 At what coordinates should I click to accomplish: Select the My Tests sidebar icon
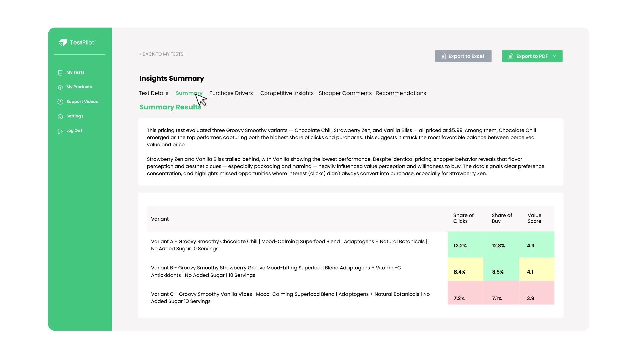click(x=60, y=72)
